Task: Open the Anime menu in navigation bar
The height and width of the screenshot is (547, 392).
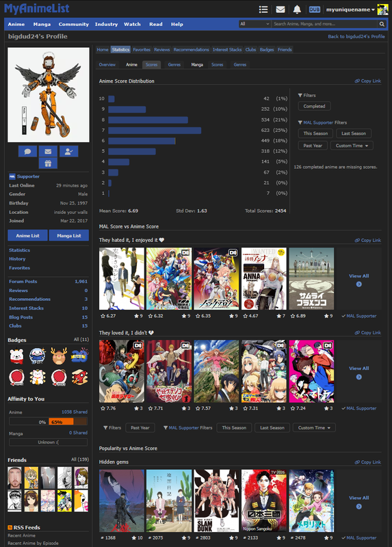Action: (x=16, y=24)
